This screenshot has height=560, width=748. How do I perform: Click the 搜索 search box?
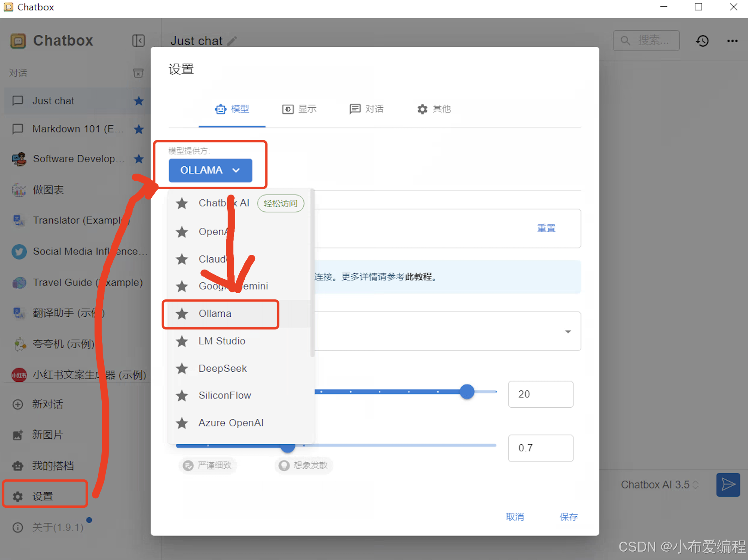coord(646,41)
